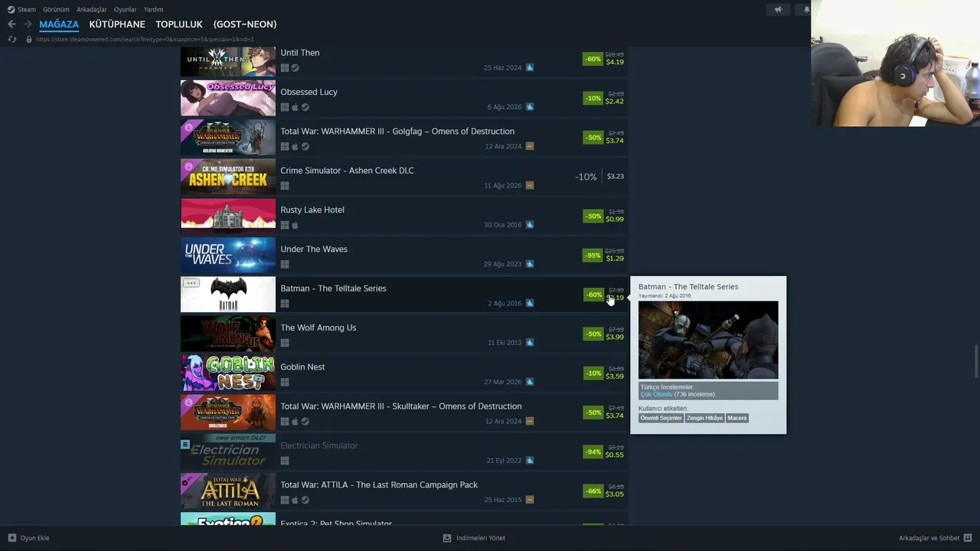Click the review icon on Wolf Among Us row
The image size is (980, 551).
point(530,342)
